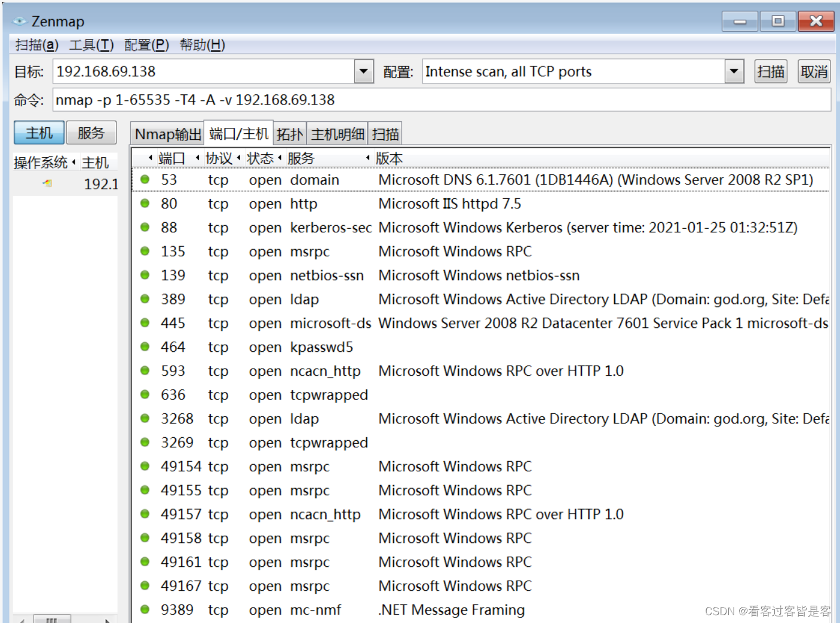The height and width of the screenshot is (623, 840).
Task: Click the kerberos-sec service cell
Action: point(331,228)
